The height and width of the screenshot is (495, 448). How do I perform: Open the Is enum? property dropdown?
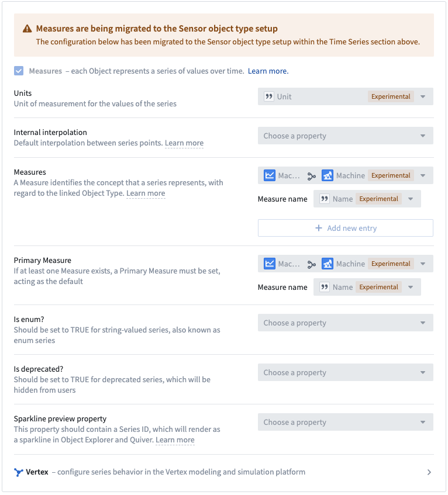click(x=345, y=323)
